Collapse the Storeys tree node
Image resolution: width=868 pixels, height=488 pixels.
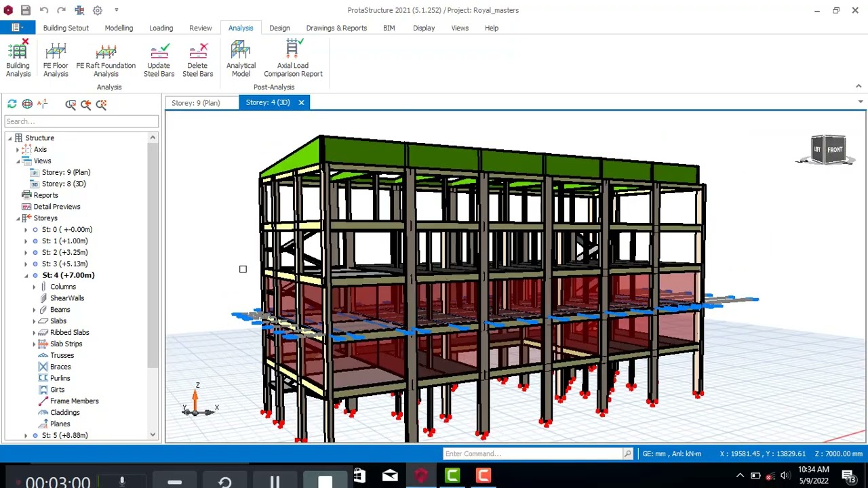18,218
